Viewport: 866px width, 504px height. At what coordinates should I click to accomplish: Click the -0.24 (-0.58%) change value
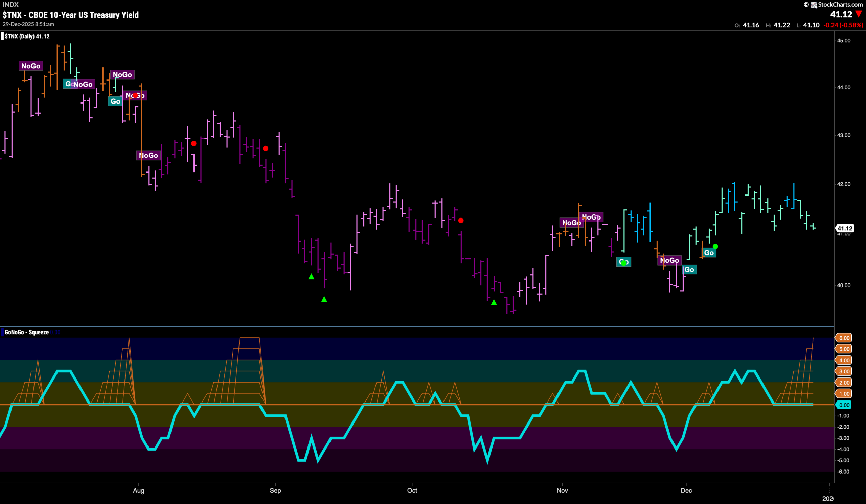tap(843, 25)
